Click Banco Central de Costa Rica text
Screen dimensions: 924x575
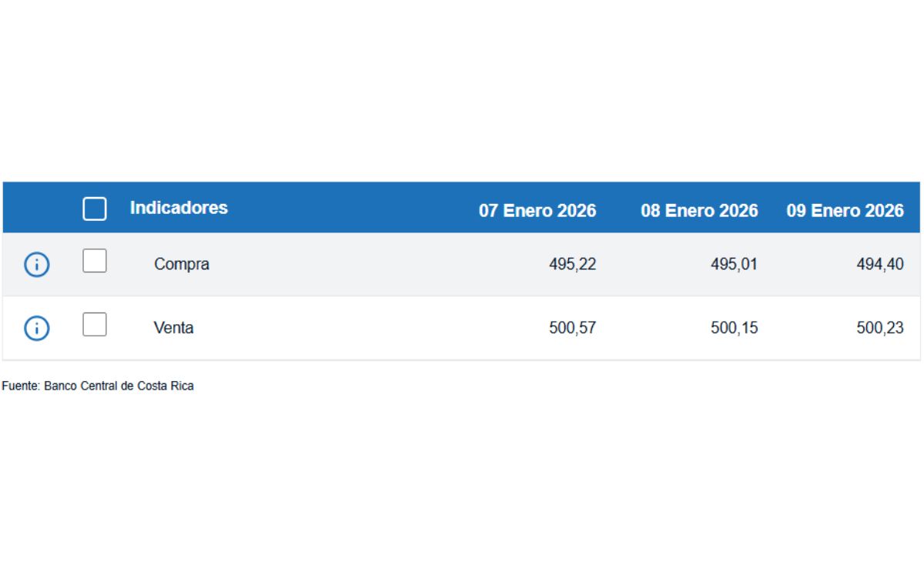119,386
